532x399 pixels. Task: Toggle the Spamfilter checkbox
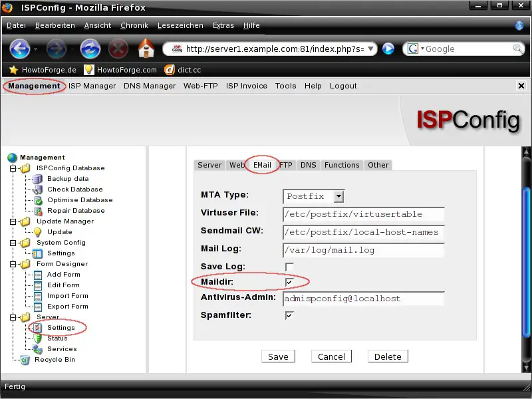[289, 315]
